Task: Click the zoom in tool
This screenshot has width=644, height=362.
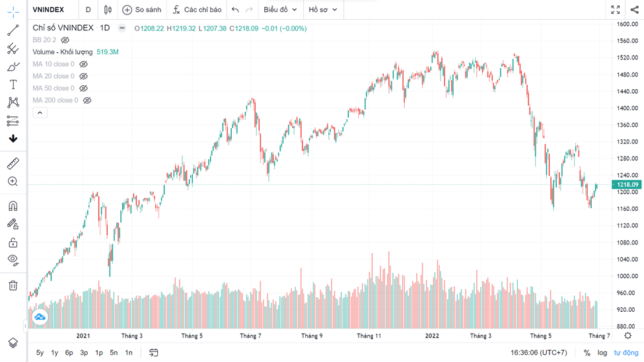Action: 13,182
